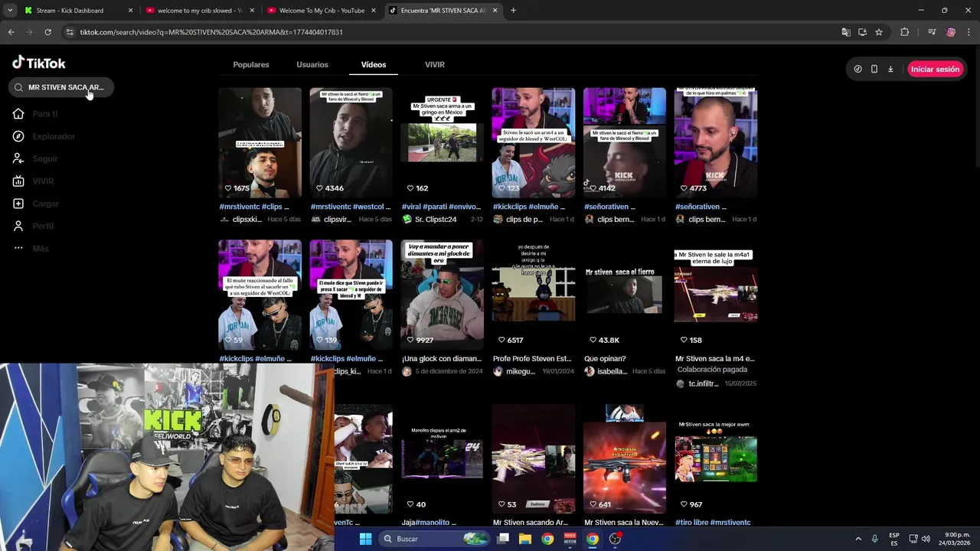Click the Iniciar sesión button
Viewport: 980px width, 551px height.
coord(934,69)
